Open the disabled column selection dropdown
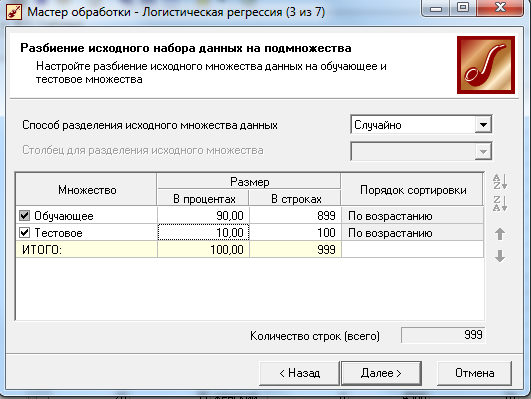The width and height of the screenshot is (531, 399). click(483, 151)
